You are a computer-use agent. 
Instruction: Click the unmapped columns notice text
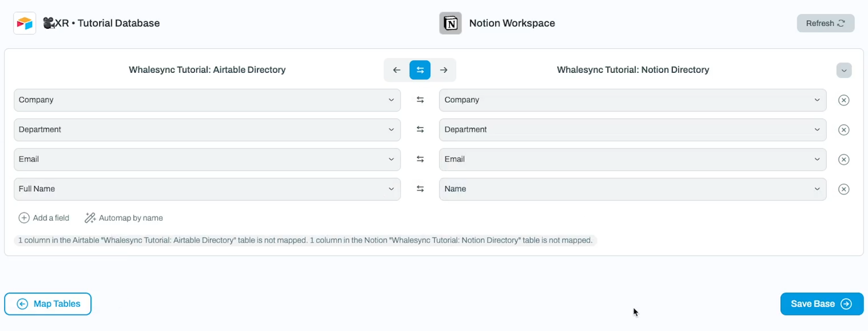[305, 240]
